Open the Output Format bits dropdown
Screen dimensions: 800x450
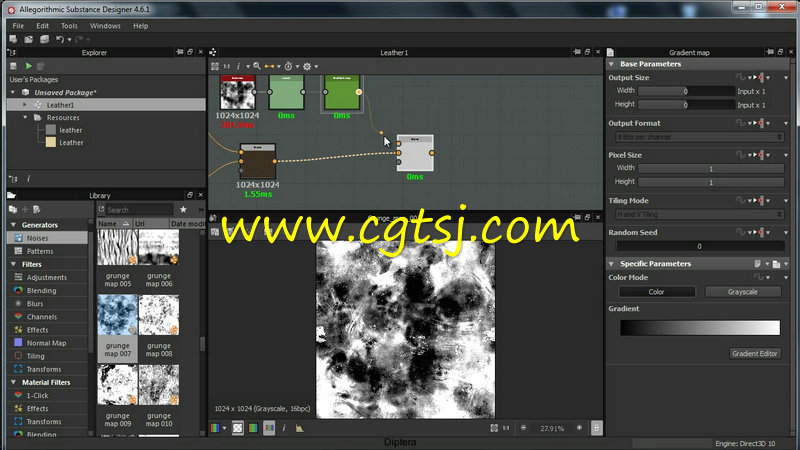click(x=699, y=137)
